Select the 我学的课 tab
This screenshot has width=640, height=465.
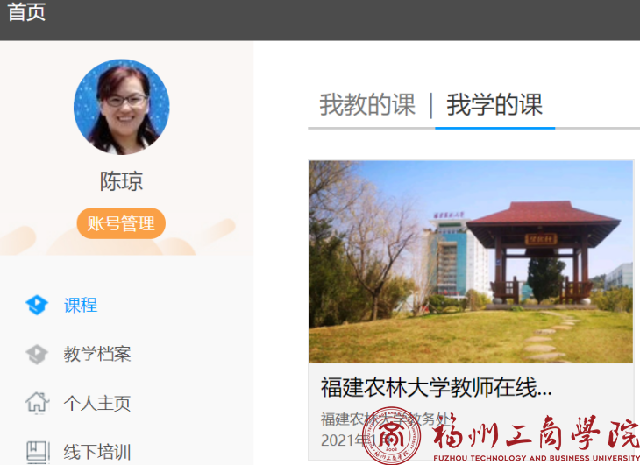tap(495, 105)
